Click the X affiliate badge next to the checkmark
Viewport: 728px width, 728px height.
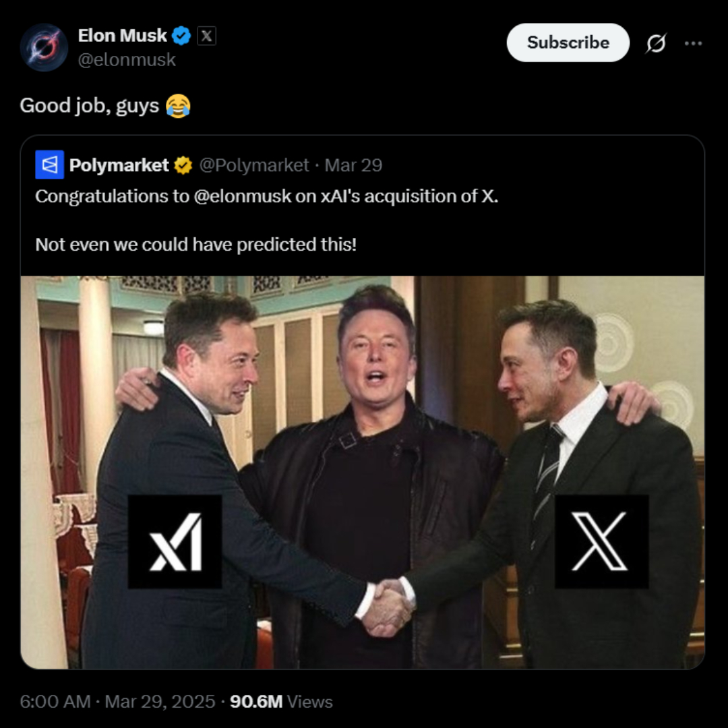206,35
